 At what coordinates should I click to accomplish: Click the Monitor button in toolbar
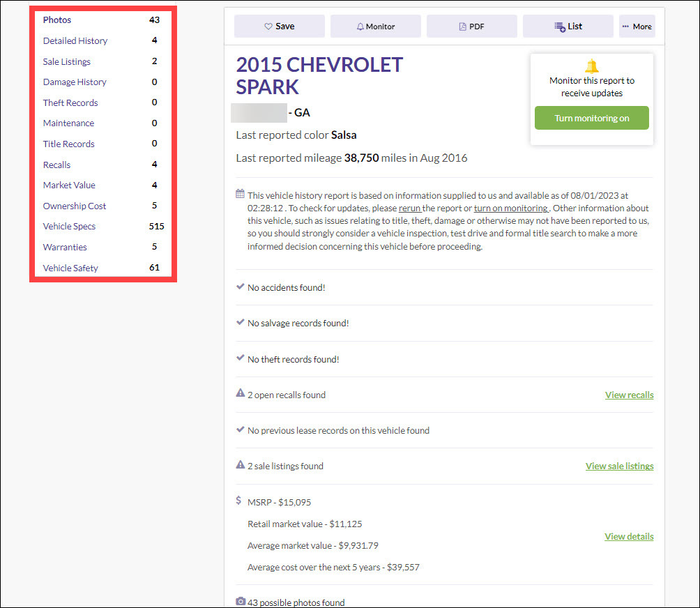click(375, 26)
